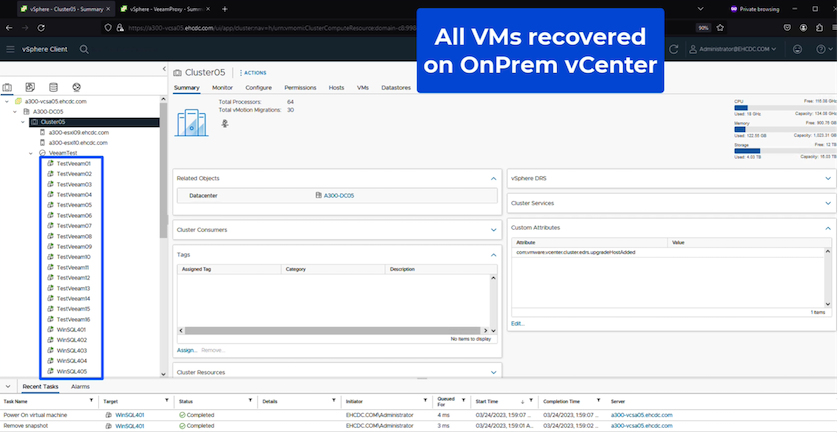Switch to the Permissions tab

click(300, 88)
